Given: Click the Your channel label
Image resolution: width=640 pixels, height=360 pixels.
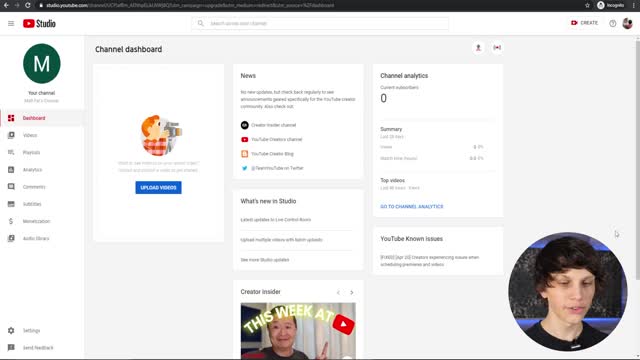Looking at the screenshot, I should click(x=42, y=93).
